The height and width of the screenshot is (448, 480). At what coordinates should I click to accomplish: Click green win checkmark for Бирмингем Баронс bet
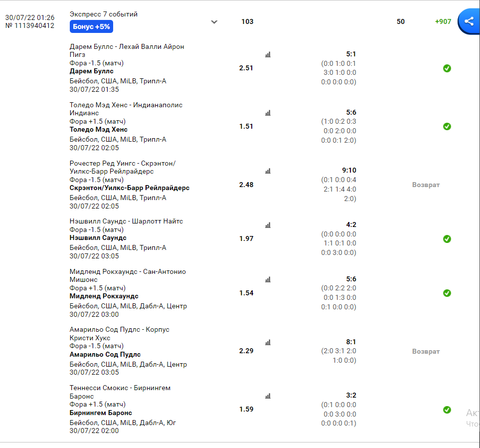(447, 410)
